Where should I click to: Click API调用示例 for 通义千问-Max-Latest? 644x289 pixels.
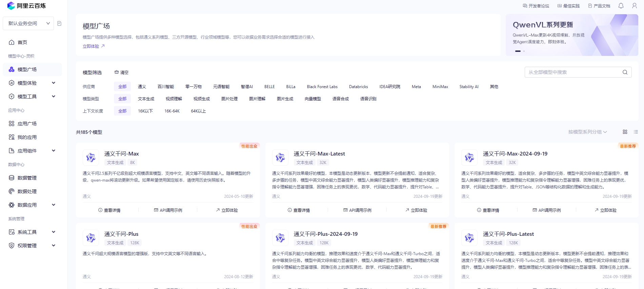(x=357, y=210)
